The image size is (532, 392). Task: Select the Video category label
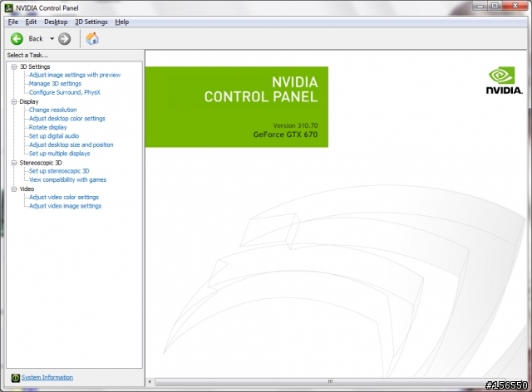pyautogui.click(x=27, y=189)
